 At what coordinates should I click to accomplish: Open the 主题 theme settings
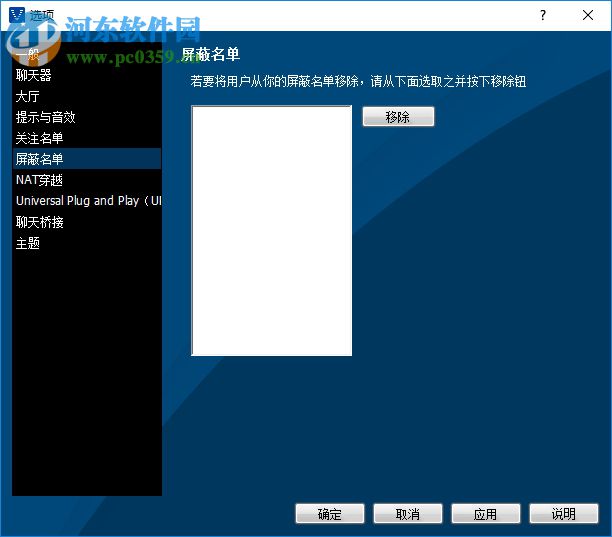pos(87,243)
